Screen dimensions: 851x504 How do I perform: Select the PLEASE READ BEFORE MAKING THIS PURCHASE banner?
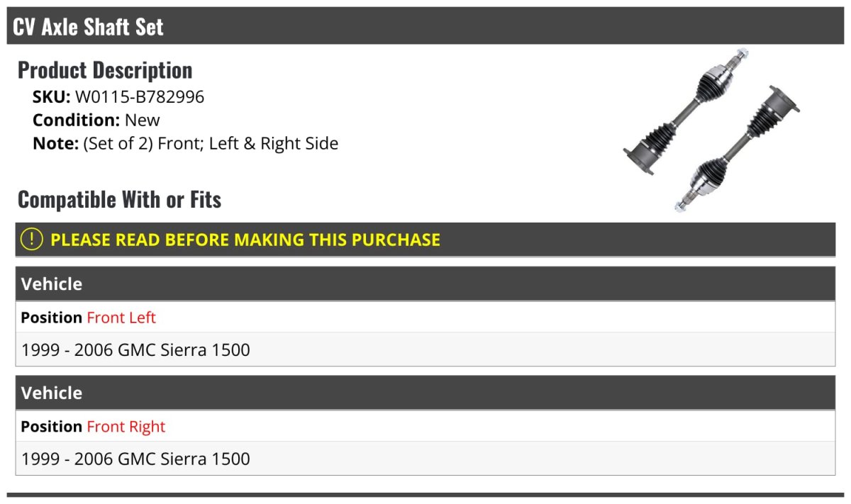[425, 240]
